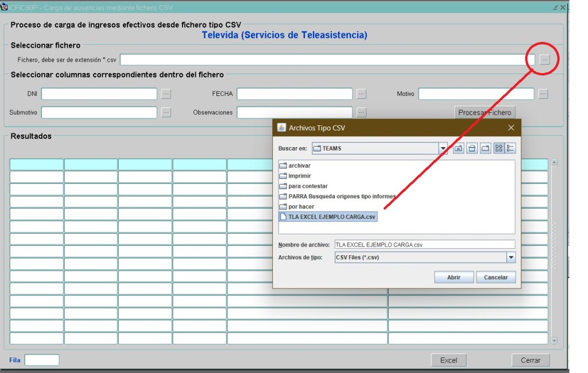Screen dimensions: 588x373
Task: Click the Nombre de archivo text field
Action: click(424, 244)
